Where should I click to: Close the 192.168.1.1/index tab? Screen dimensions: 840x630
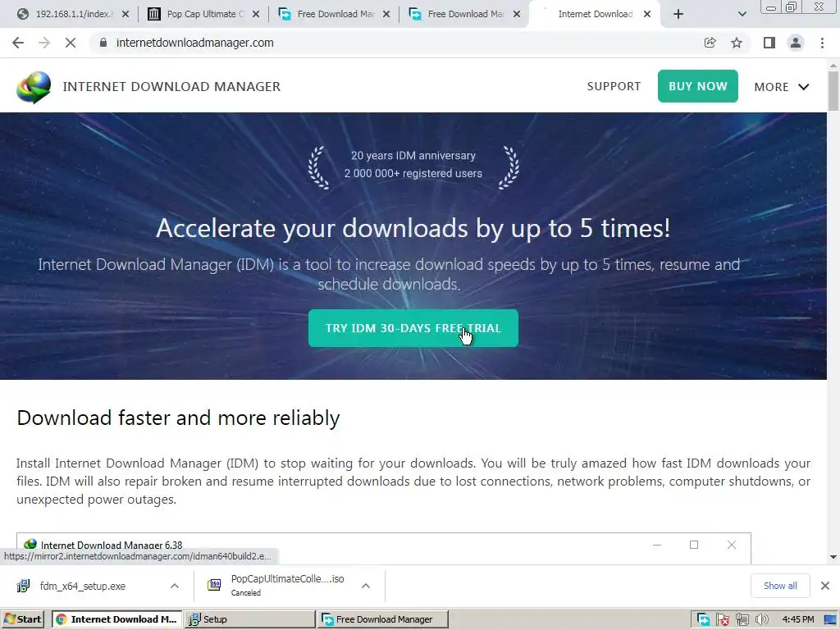[126, 14]
